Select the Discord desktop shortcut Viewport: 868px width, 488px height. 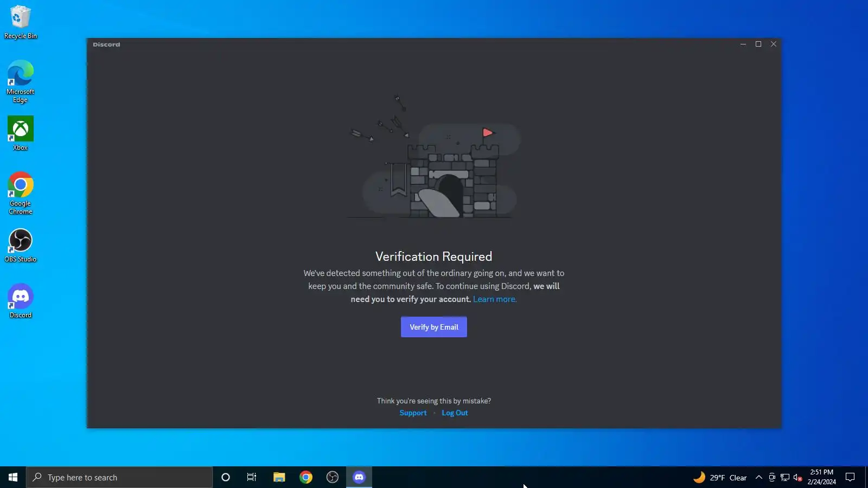pos(21,301)
